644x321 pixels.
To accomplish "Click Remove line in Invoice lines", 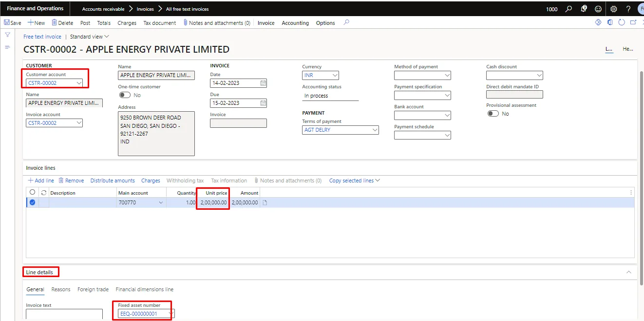I will [x=71, y=181].
